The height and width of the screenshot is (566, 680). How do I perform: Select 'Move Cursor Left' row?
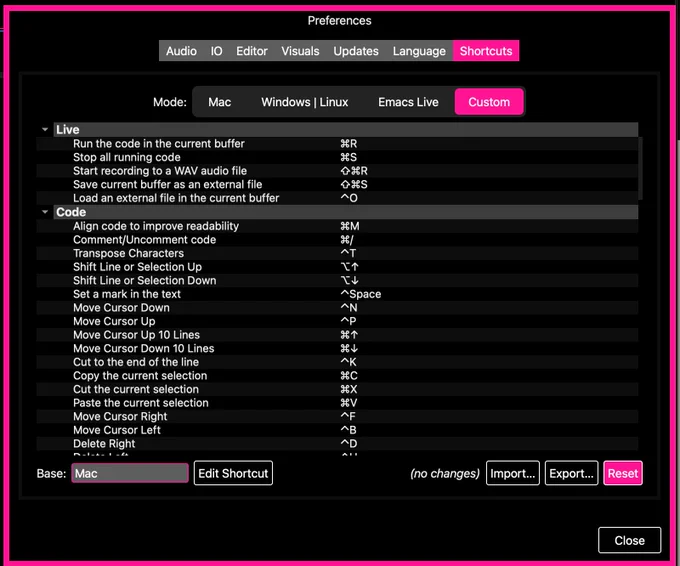point(337,430)
